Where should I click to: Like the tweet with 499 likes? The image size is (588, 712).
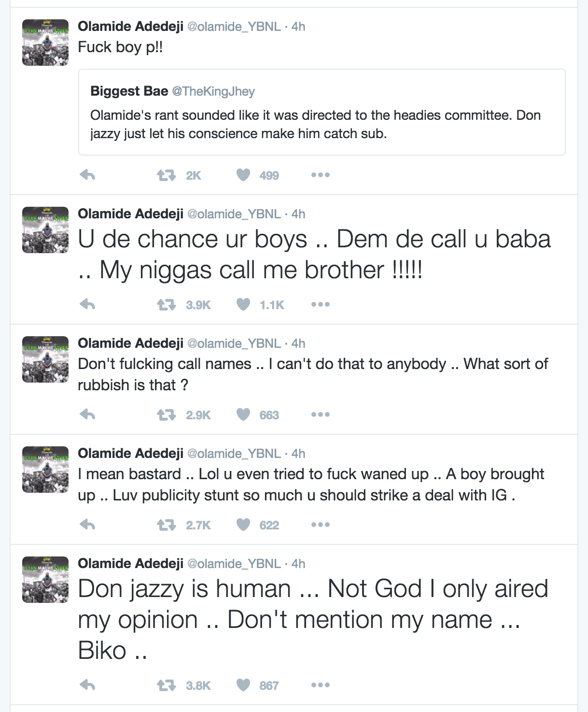(243, 175)
